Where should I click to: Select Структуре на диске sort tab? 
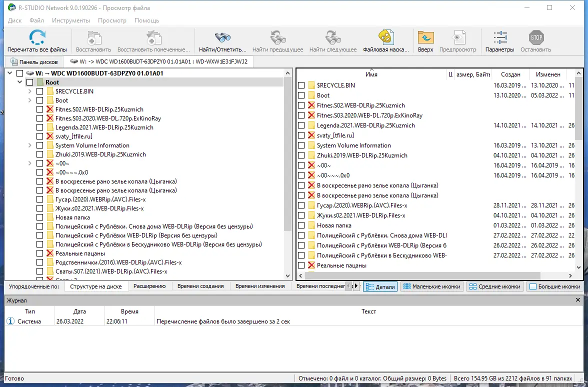click(96, 286)
